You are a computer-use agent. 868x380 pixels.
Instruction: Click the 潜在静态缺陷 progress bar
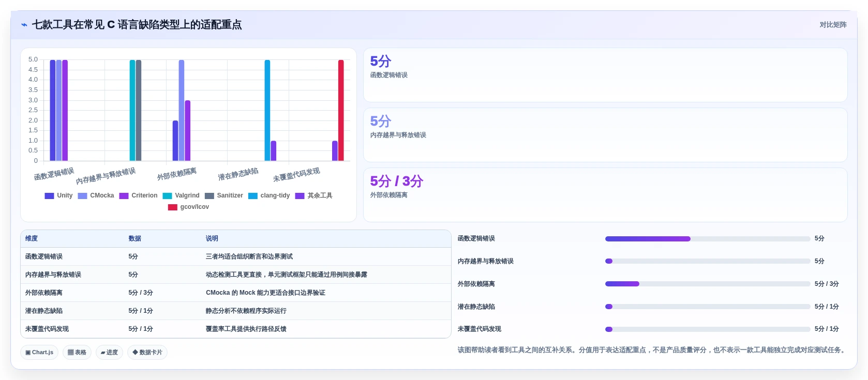(708, 307)
